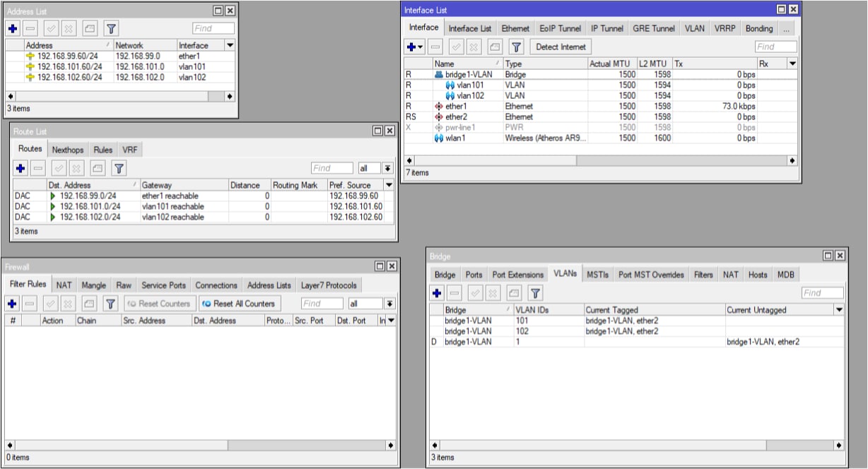The width and height of the screenshot is (868, 469).
Task: Open Mangle tab in Firewall
Action: pos(94,285)
